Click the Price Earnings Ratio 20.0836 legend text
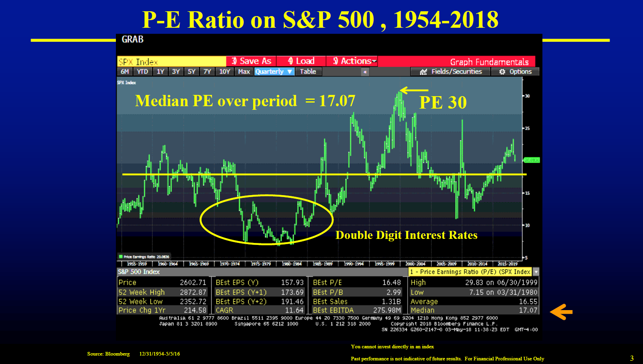This screenshot has height=364, width=643. [146, 257]
